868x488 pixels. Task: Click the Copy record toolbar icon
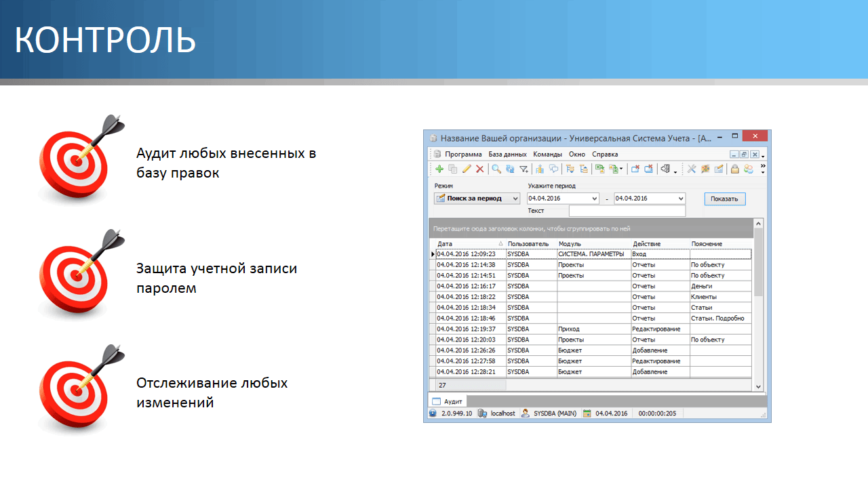[x=452, y=169]
